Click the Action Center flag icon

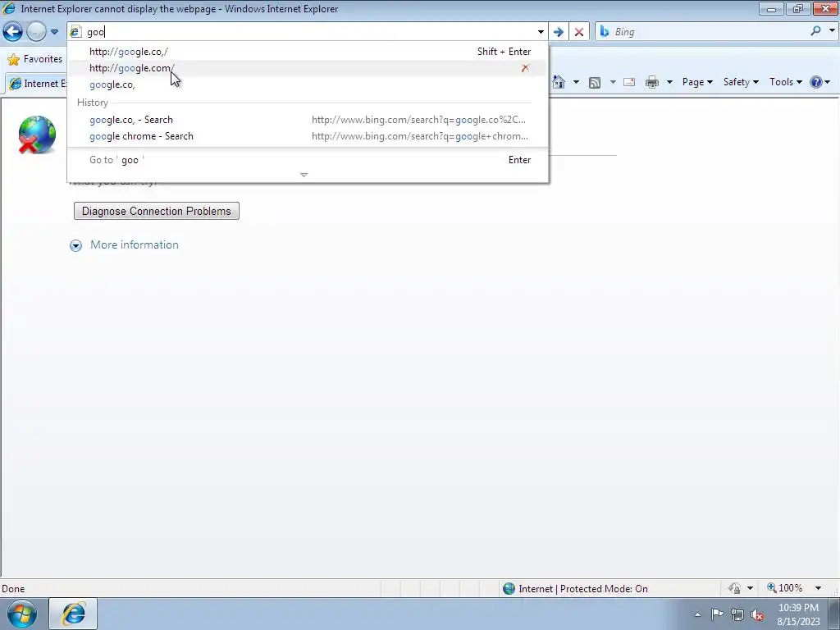coord(717,614)
